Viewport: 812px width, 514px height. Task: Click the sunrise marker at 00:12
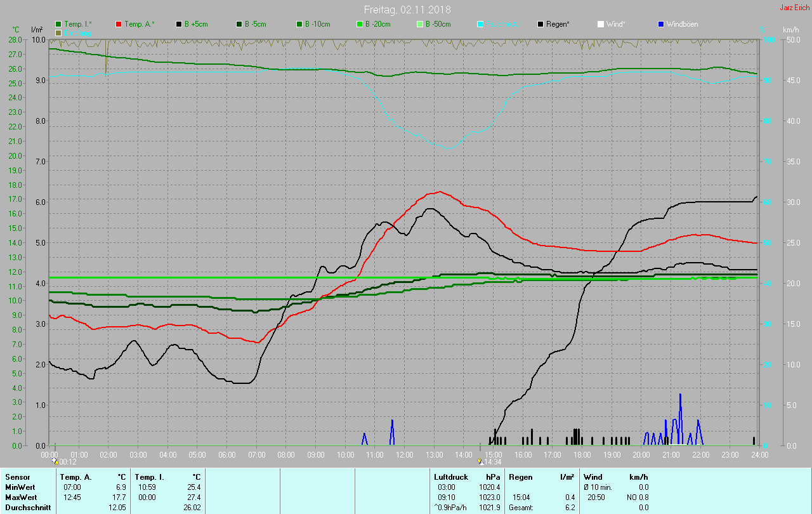tap(55, 462)
